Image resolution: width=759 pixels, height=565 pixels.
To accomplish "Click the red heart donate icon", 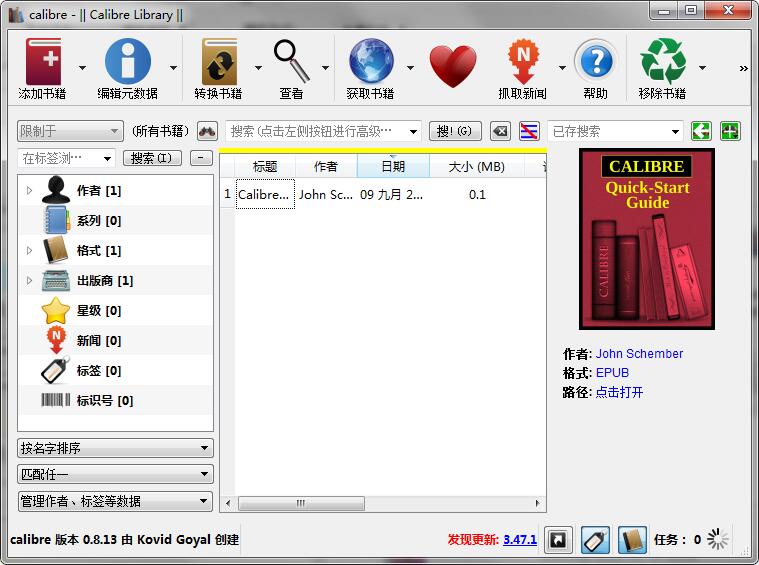I will point(453,66).
